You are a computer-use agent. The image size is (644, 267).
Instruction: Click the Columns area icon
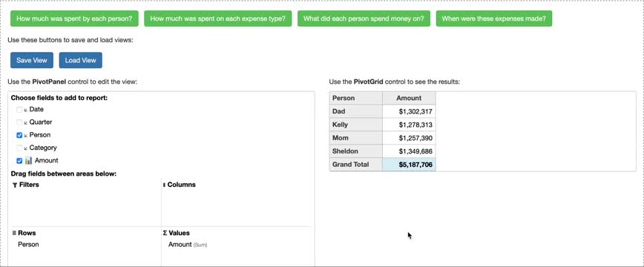coord(164,185)
